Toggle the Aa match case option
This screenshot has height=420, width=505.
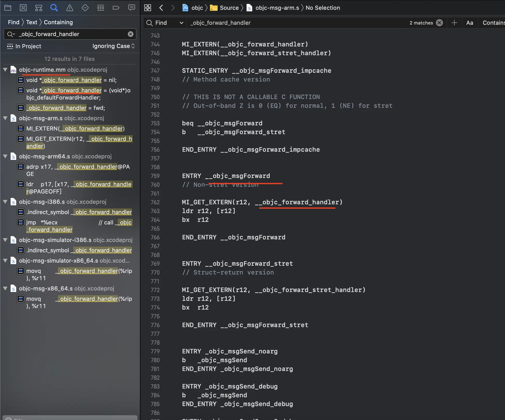(470, 23)
